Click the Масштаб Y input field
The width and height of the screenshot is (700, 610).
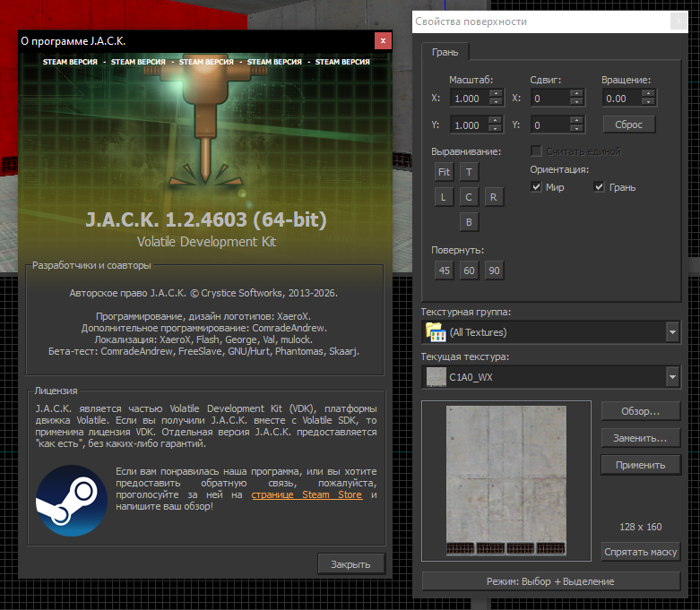[x=470, y=125]
